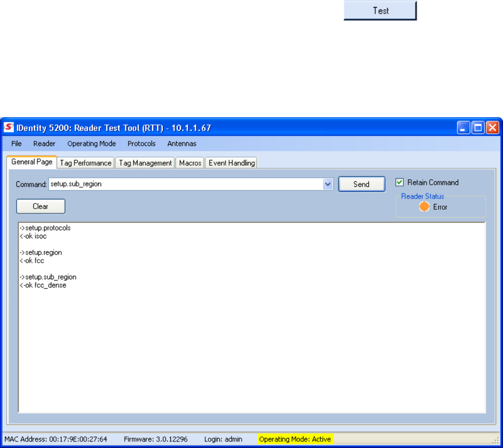
Task: Click the '->setup.region' log line
Action: coord(41,253)
